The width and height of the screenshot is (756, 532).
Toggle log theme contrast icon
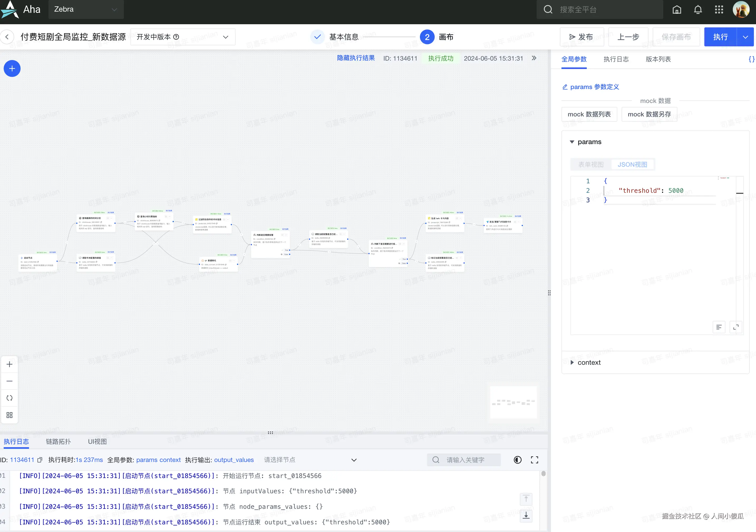[518, 460]
